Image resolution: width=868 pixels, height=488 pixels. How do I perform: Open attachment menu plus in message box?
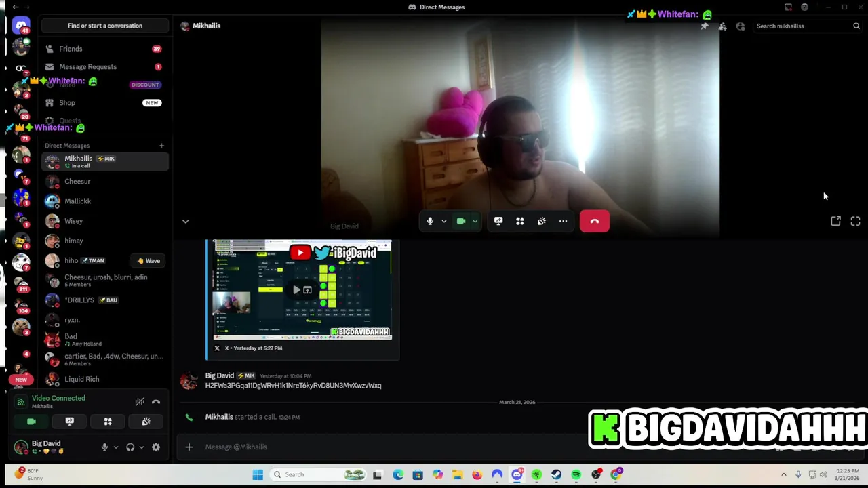tap(189, 447)
